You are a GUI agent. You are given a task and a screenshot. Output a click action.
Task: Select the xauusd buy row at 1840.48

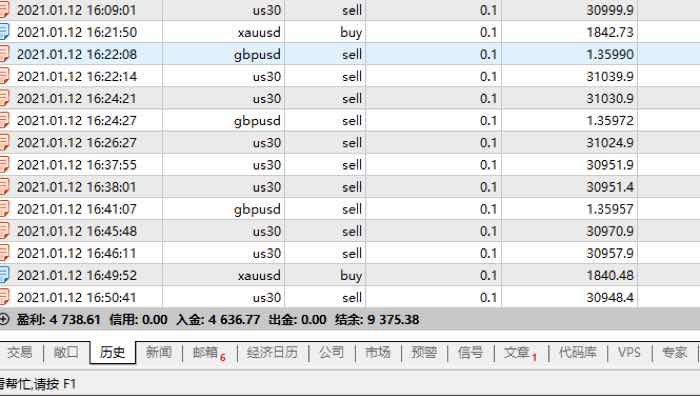[x=350, y=275]
